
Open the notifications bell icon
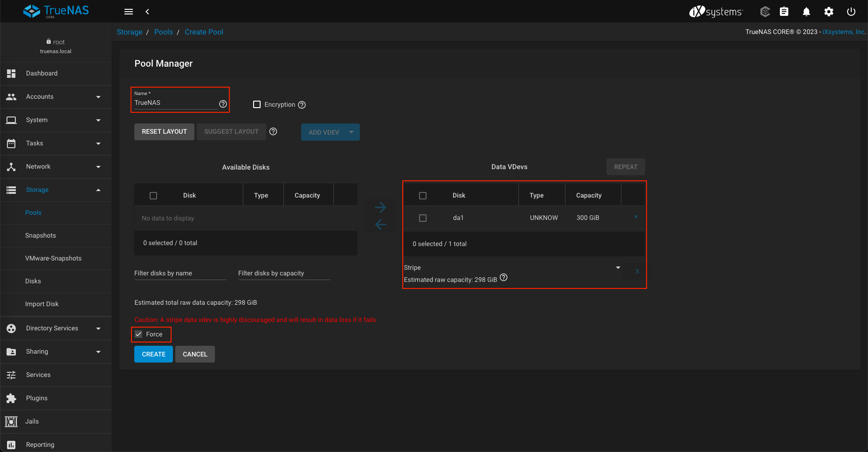pyautogui.click(x=806, y=12)
